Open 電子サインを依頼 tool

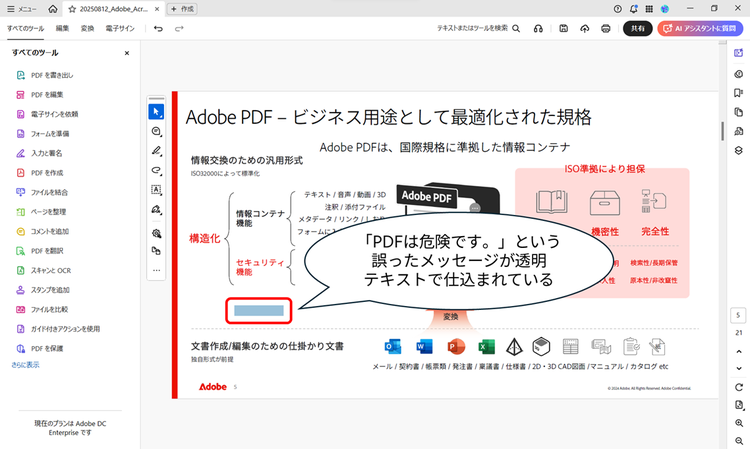tap(47, 114)
